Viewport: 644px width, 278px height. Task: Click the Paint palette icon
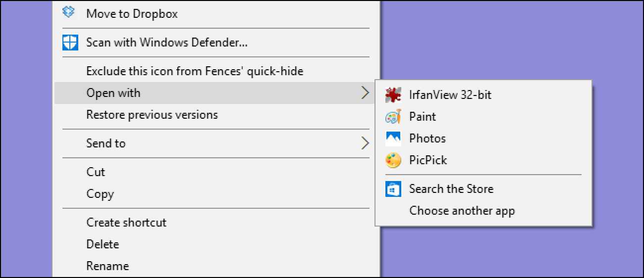[x=393, y=117]
